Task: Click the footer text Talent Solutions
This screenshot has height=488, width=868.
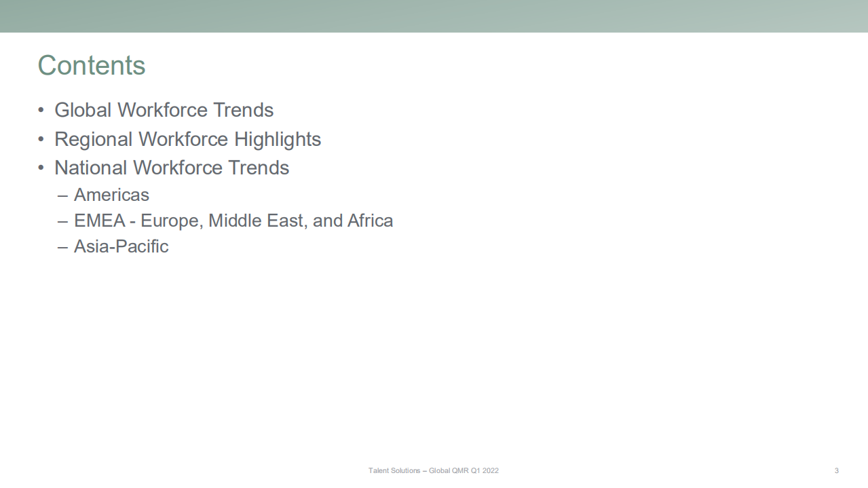Action: click(394, 470)
